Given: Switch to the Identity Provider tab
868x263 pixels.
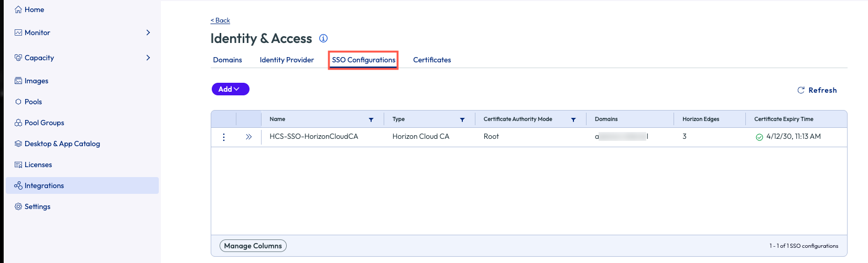Looking at the screenshot, I should pos(287,60).
